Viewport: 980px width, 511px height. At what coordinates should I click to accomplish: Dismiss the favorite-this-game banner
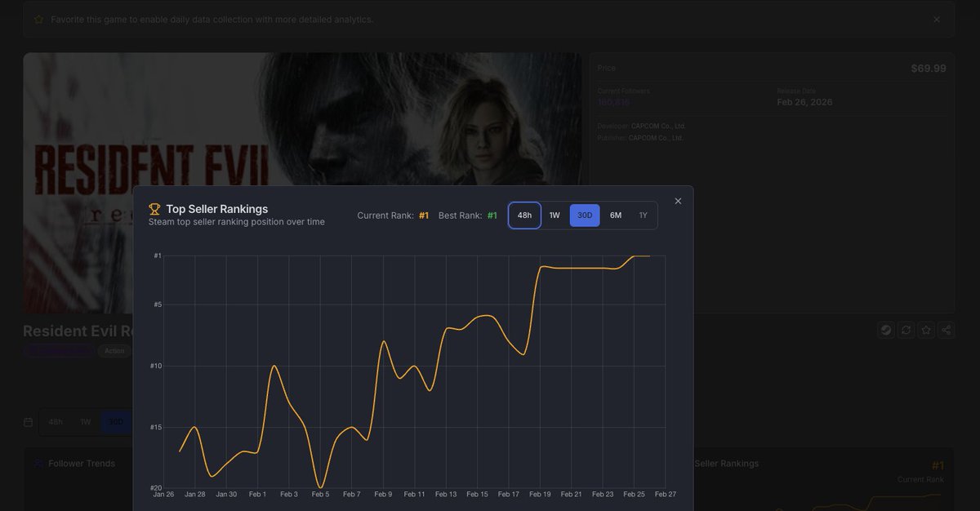coord(937,20)
